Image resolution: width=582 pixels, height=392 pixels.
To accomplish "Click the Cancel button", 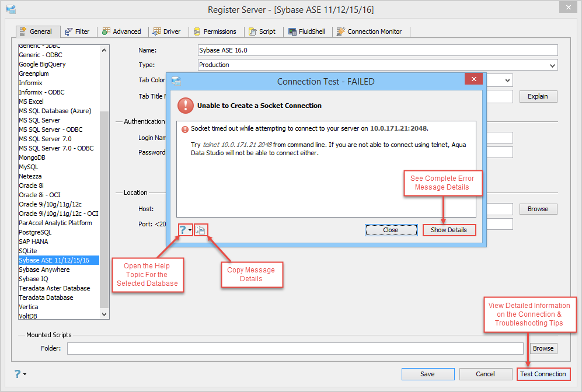I will (486, 374).
